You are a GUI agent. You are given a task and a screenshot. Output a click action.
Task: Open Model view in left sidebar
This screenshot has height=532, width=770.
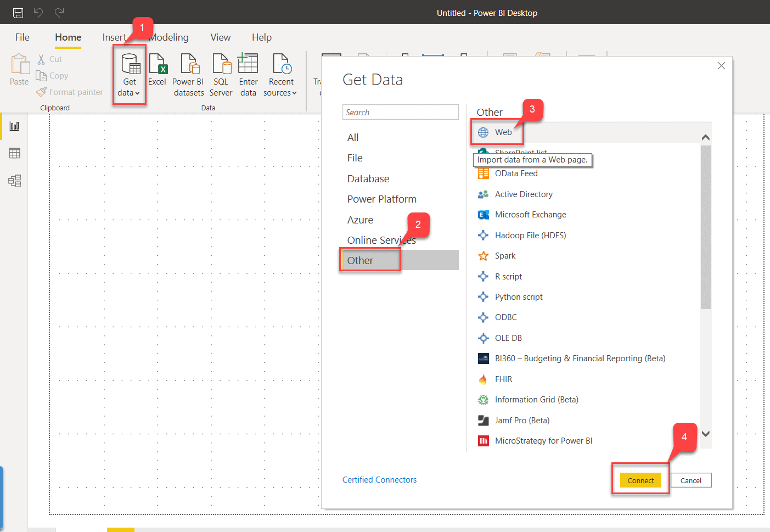coord(15,181)
